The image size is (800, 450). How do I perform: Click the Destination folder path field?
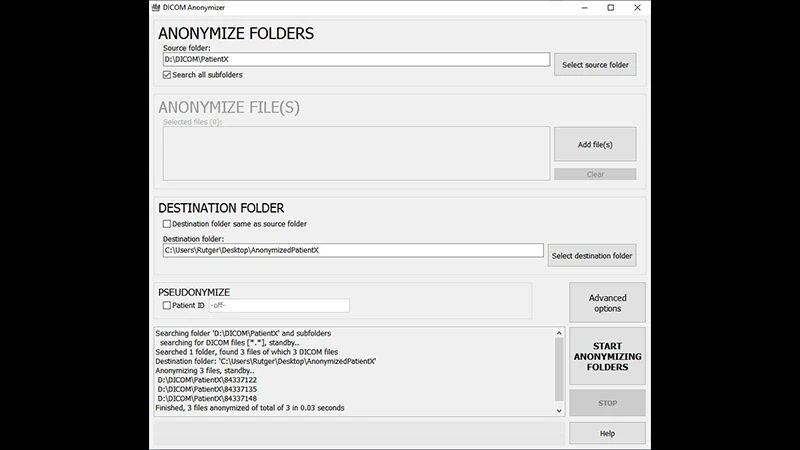(x=352, y=251)
